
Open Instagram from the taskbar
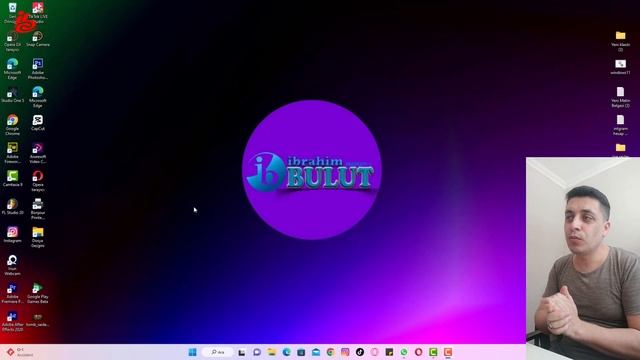(345, 352)
